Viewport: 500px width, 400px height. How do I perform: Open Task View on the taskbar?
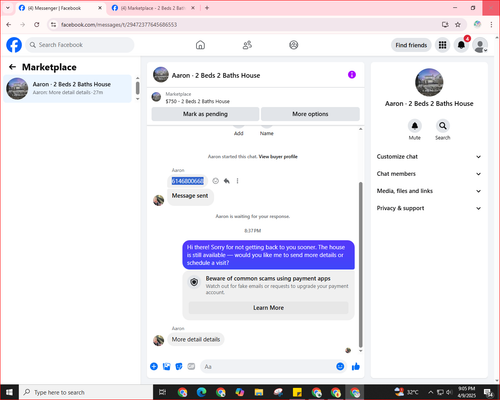[163, 392]
